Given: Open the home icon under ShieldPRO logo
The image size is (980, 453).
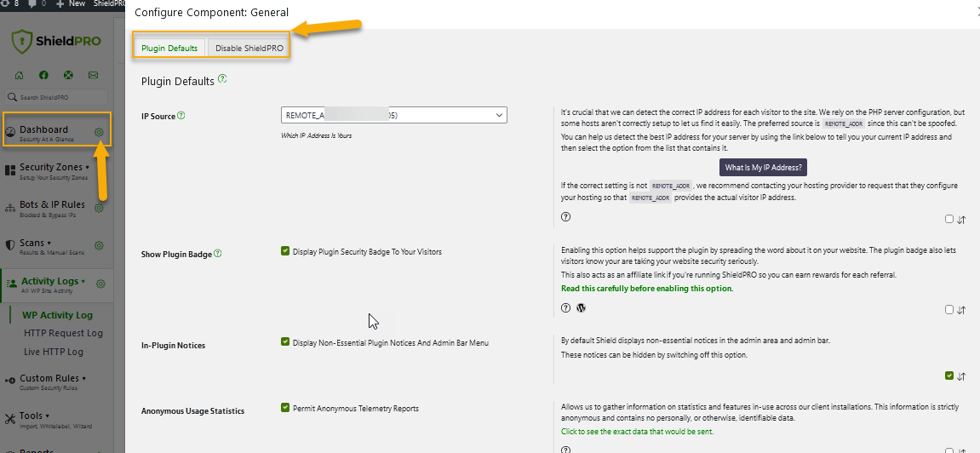Looking at the screenshot, I should coord(19,76).
